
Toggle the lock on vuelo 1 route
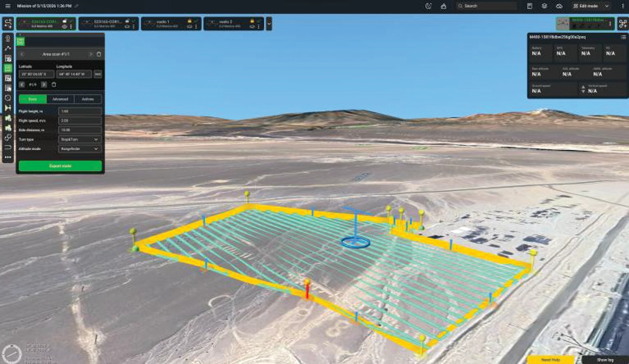189,21
